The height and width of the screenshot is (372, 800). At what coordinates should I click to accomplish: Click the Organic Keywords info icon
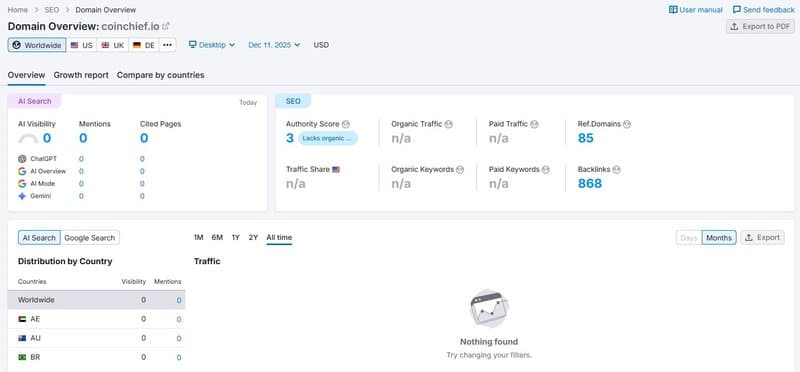pyautogui.click(x=460, y=169)
